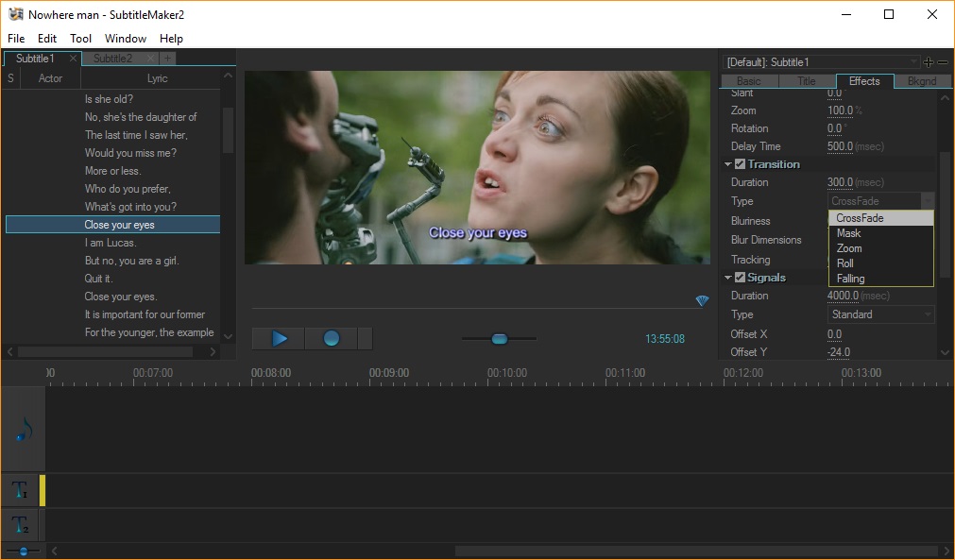Open the [Default]: Subtitle1 style dropdown
The width and height of the screenshot is (955, 560).
[x=822, y=61]
